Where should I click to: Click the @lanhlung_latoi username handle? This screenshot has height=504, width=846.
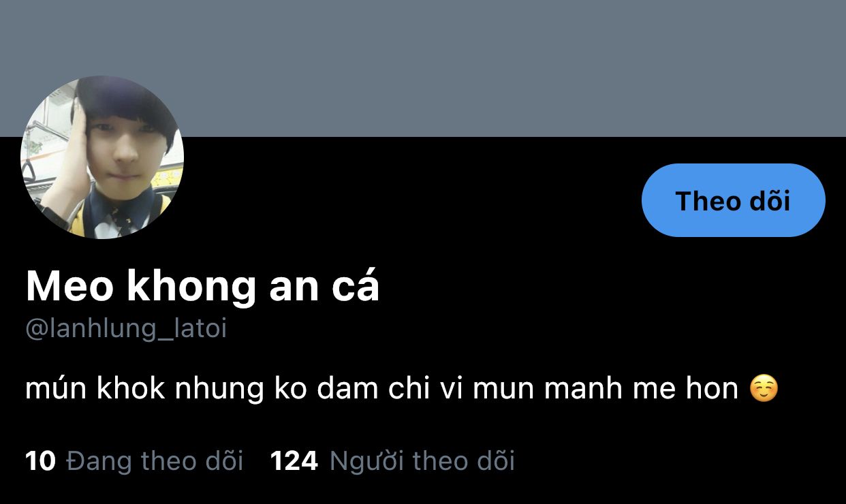[x=126, y=329]
